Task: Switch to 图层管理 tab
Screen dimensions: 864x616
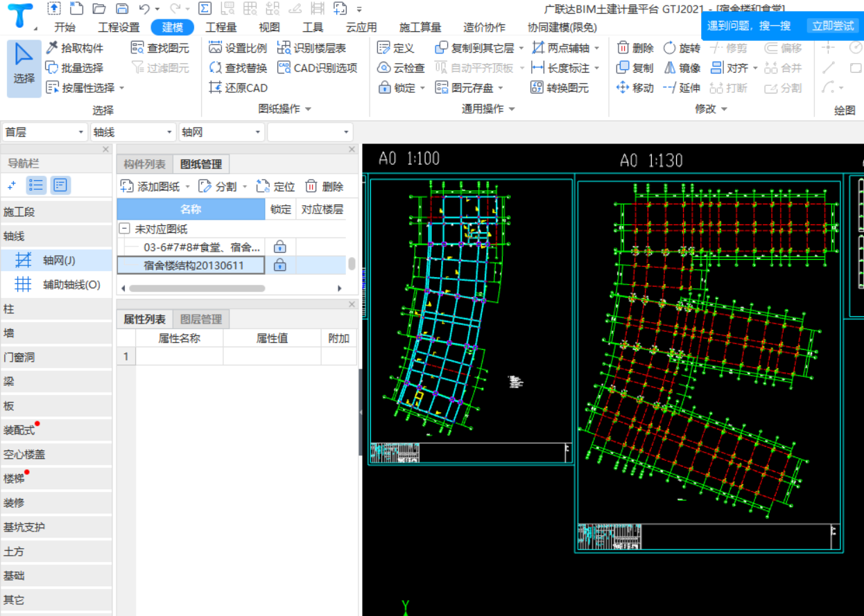Action: [201, 319]
